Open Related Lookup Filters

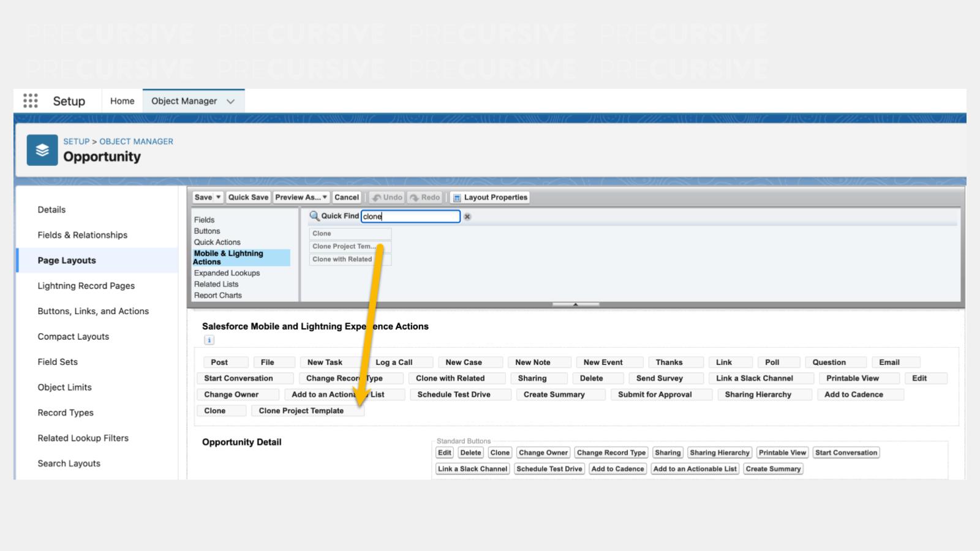83,438
